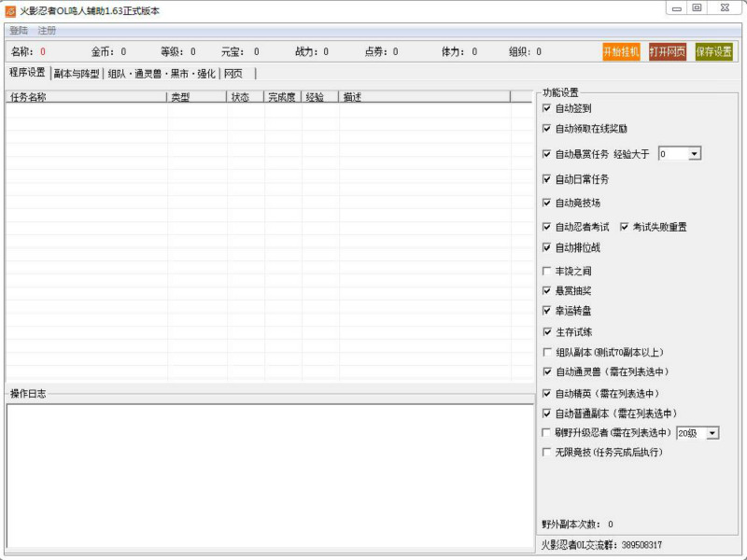Switch to the 程序设置 tab
The image size is (747, 560).
point(27,73)
